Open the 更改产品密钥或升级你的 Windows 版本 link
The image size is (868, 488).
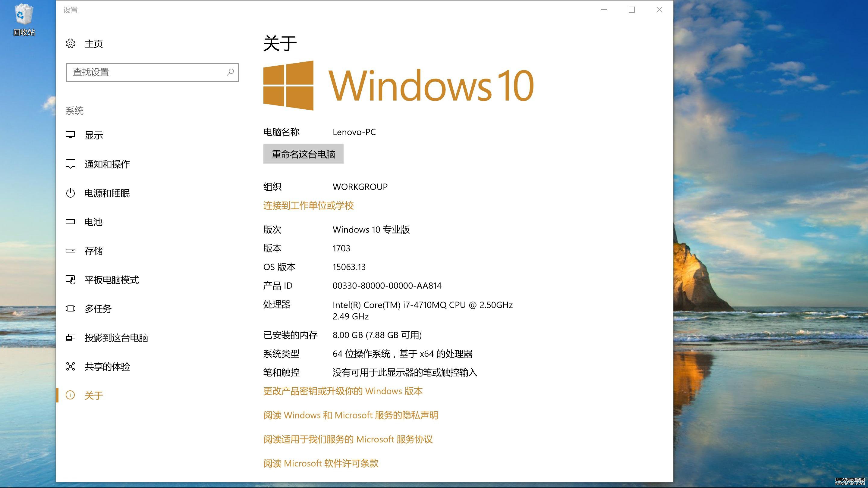(x=343, y=391)
